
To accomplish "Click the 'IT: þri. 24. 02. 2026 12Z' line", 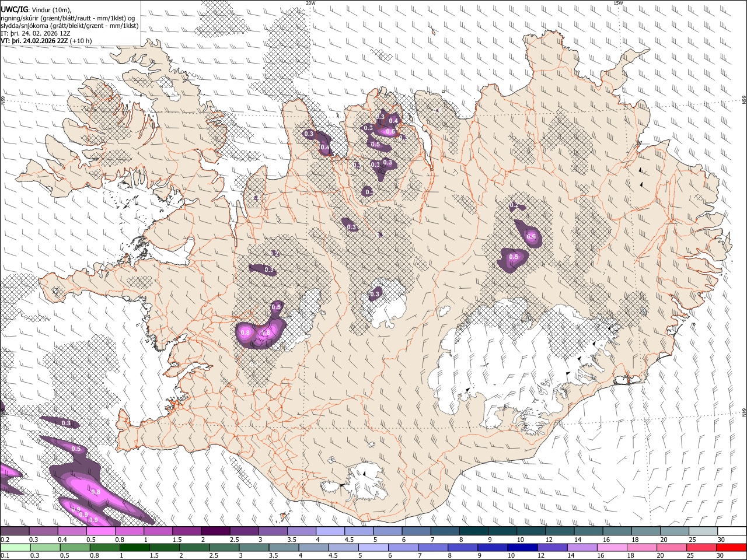I will pyautogui.click(x=36, y=33).
